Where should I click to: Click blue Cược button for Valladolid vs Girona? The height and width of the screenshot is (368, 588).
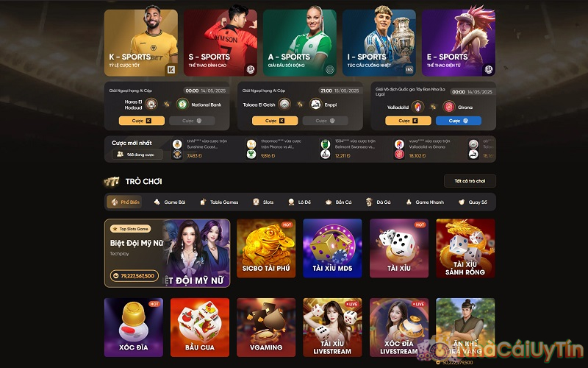tap(458, 121)
